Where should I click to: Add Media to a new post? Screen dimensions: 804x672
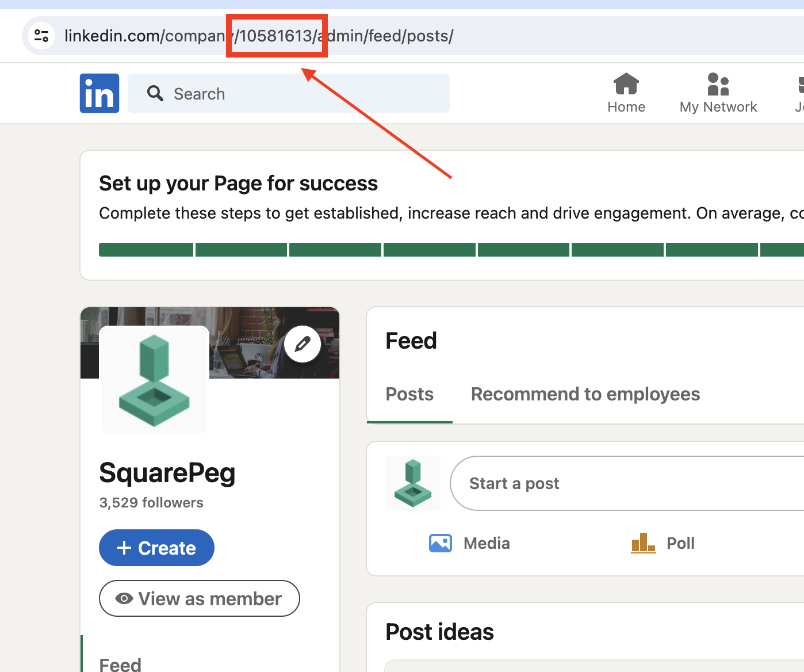coord(469,543)
